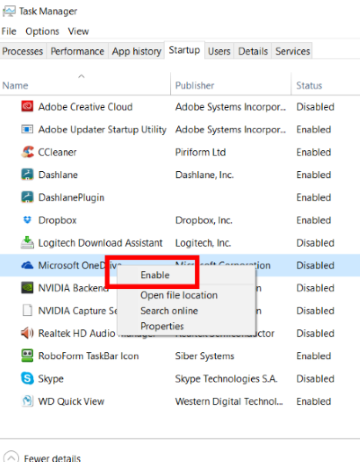Switch to the Details tab
Image resolution: width=360 pixels, height=462 pixels.
pos(253,51)
